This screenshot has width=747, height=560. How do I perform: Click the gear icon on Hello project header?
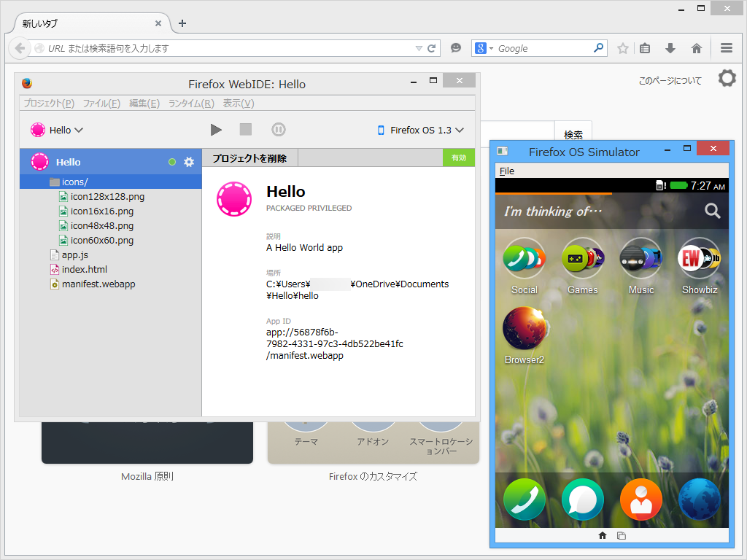(x=189, y=162)
